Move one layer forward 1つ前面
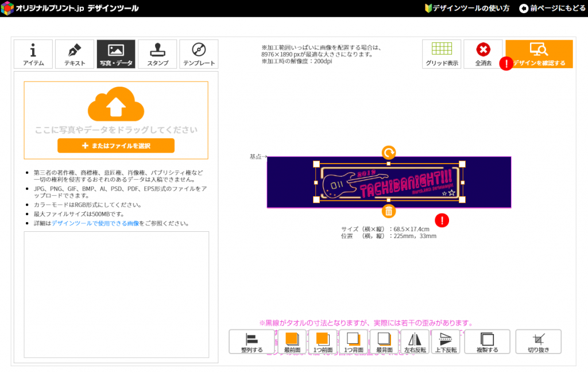Viewport: 588px width, 373px height. 323,342
